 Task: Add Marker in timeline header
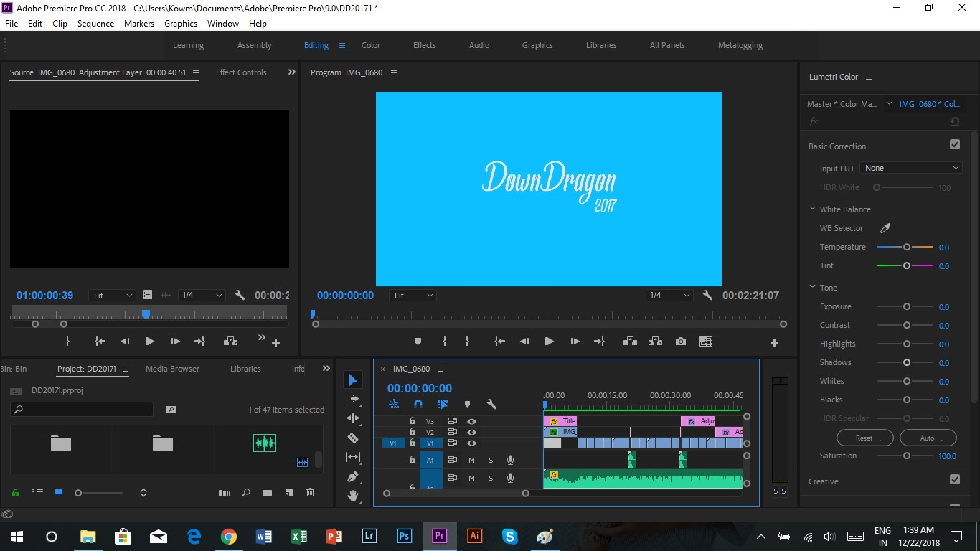(x=467, y=404)
